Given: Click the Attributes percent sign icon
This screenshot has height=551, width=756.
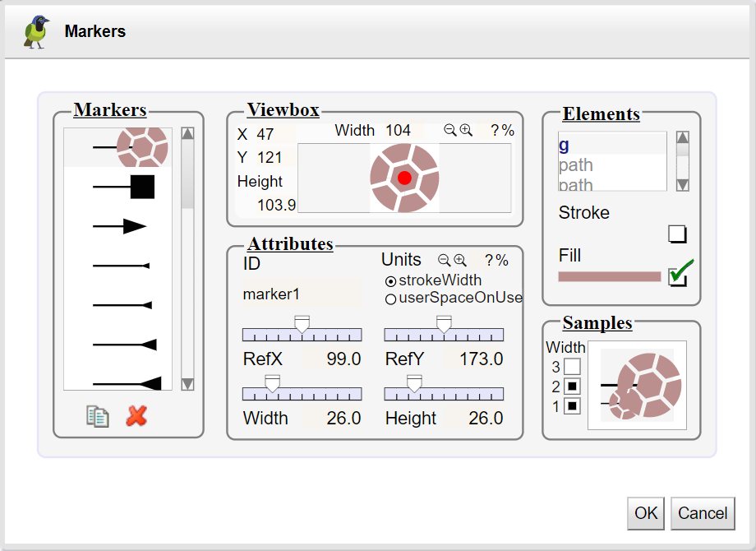Looking at the screenshot, I should [502, 261].
